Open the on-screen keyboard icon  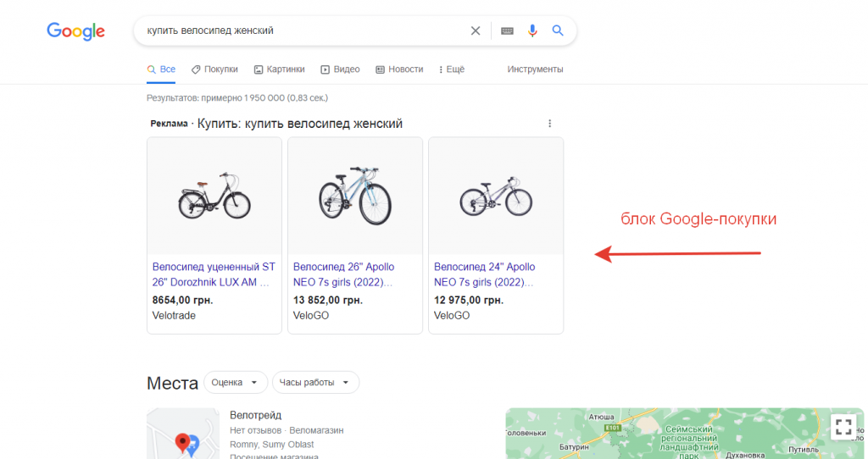click(507, 31)
